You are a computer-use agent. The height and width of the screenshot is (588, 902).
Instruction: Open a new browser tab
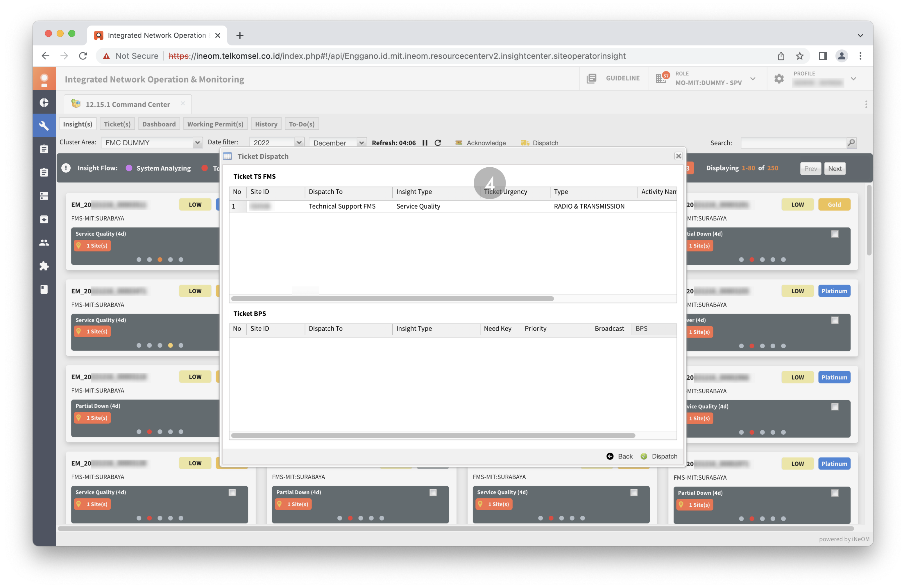[239, 35]
